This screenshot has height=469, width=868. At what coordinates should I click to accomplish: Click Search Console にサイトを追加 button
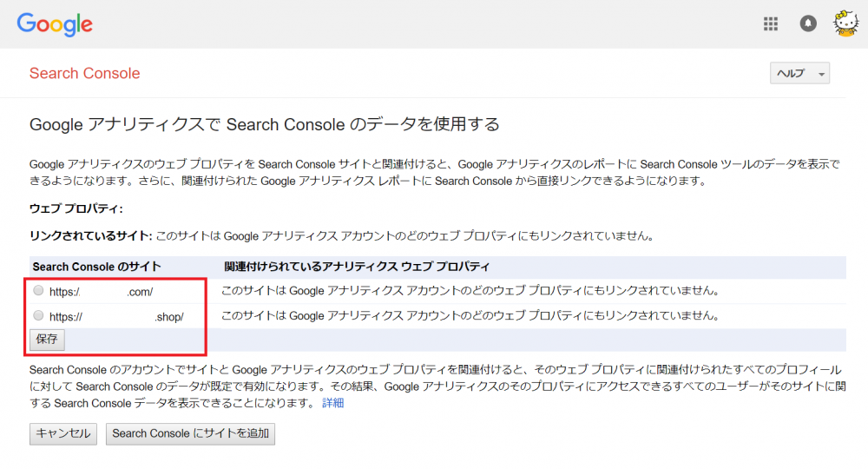190,433
